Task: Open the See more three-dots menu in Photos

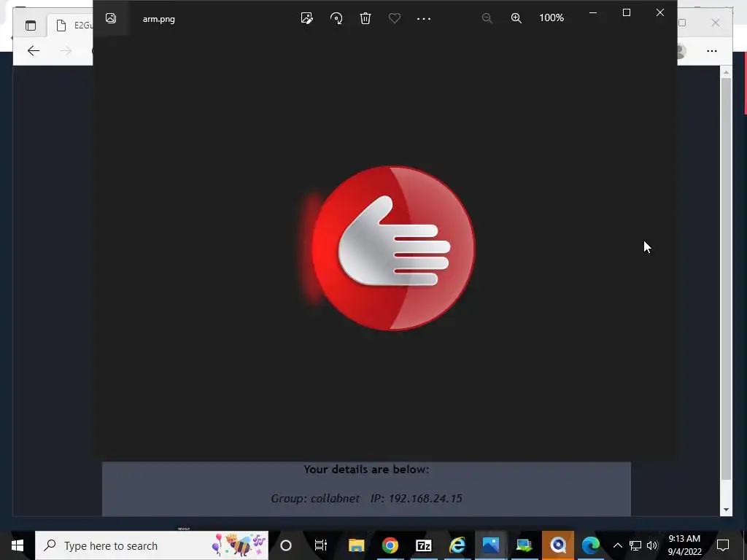Action: [424, 19]
